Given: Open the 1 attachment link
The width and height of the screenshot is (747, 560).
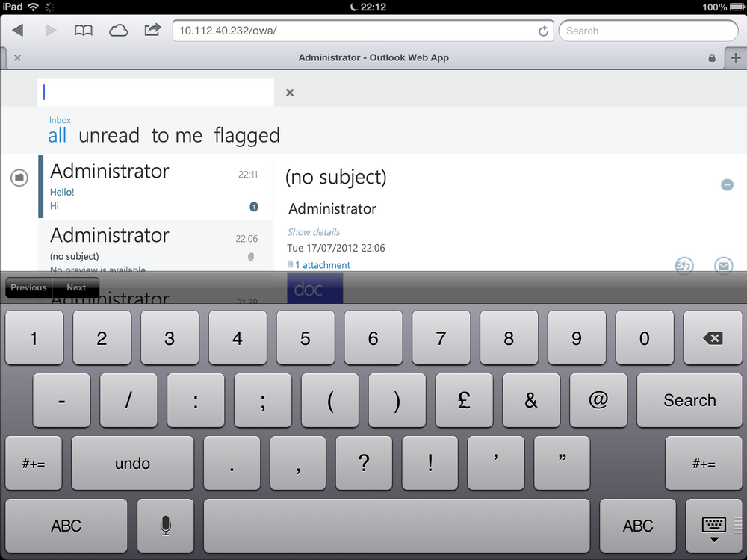Looking at the screenshot, I should (323, 265).
